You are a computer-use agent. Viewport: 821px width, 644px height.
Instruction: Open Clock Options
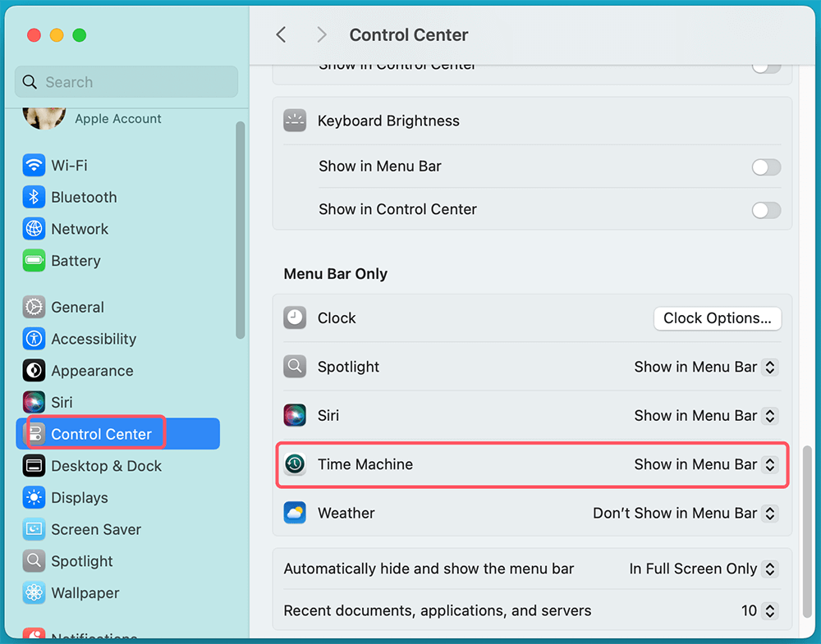[x=717, y=318]
